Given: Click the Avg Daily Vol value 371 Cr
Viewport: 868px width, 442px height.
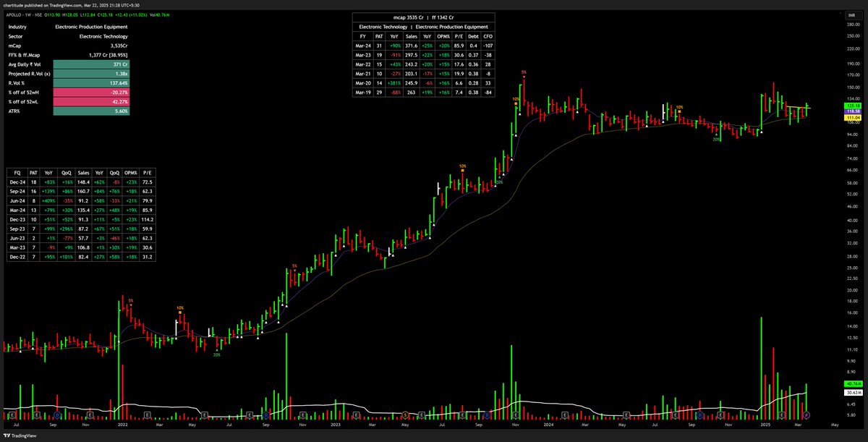Looking at the screenshot, I should 90,64.
